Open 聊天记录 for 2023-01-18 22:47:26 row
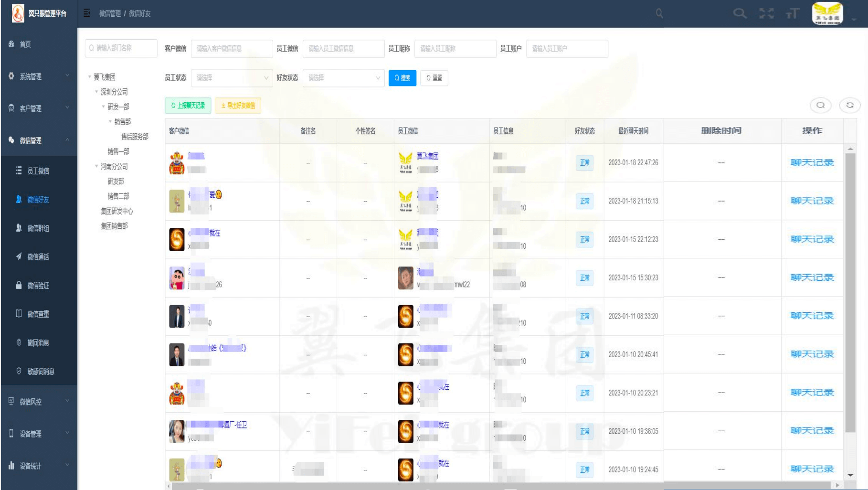Image resolution: width=868 pixels, height=490 pixels. [x=812, y=163]
